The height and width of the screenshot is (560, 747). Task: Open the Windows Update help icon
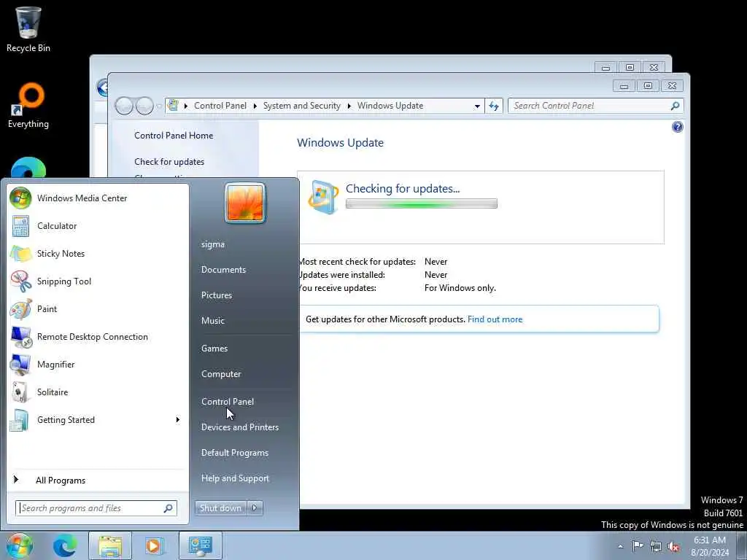pos(677,127)
